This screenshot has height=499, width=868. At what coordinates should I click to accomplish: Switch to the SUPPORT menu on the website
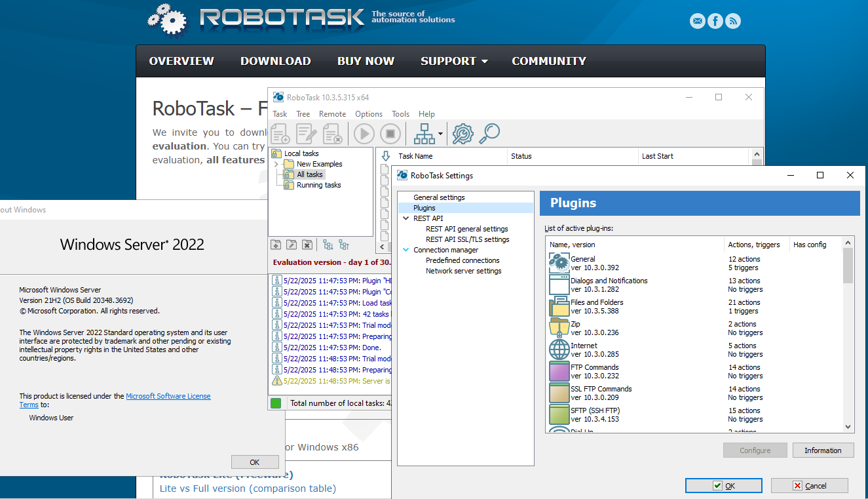pos(449,61)
